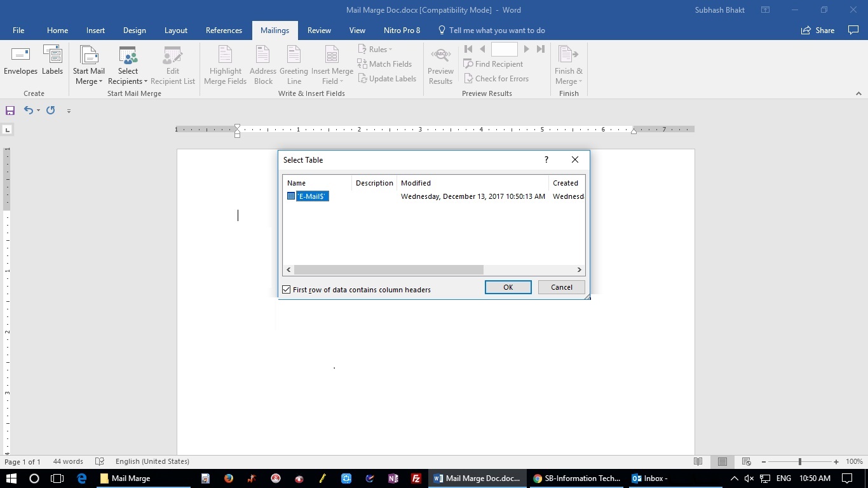Select the 'E-Mail$' table entry
868x488 pixels.
(x=313, y=196)
